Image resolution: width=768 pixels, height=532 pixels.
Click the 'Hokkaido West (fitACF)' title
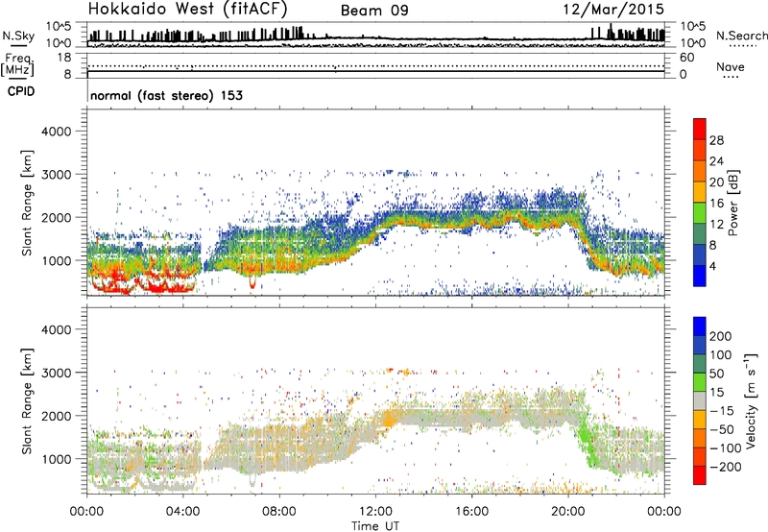(187, 9)
